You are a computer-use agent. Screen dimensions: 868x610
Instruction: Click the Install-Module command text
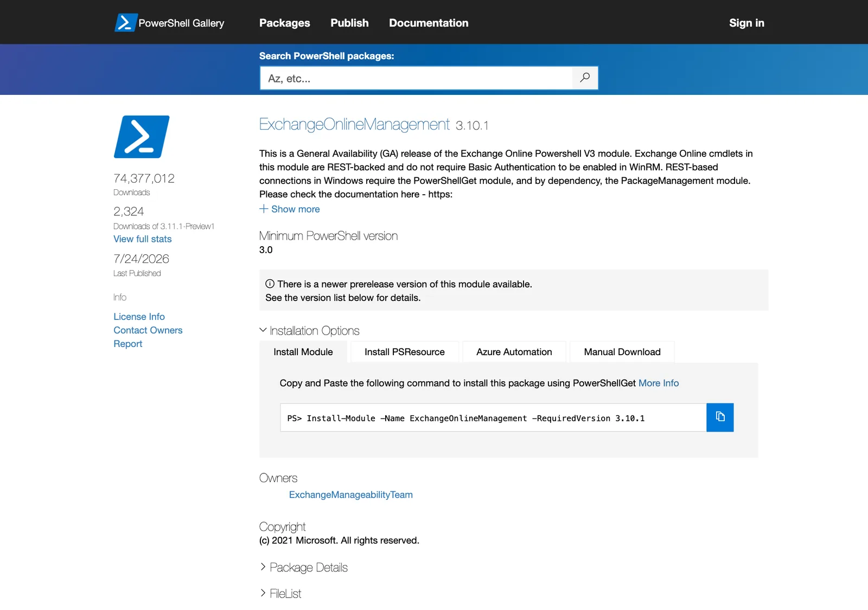466,418
